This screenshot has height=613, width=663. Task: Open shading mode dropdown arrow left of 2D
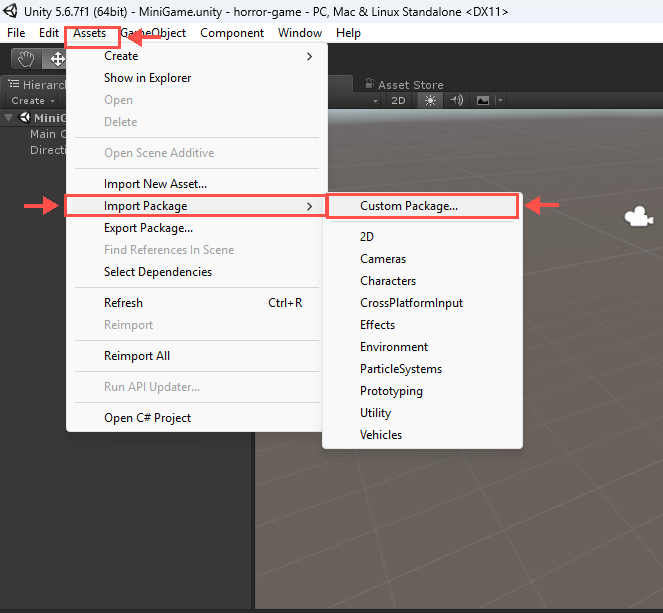click(x=375, y=101)
